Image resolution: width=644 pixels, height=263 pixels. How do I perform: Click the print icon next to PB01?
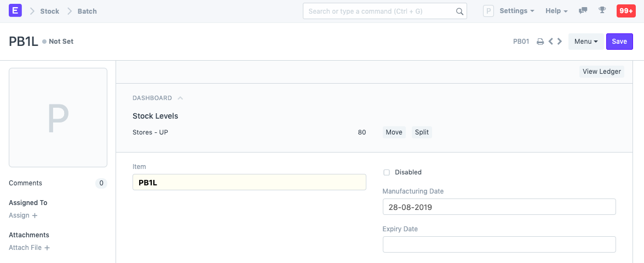pos(540,42)
